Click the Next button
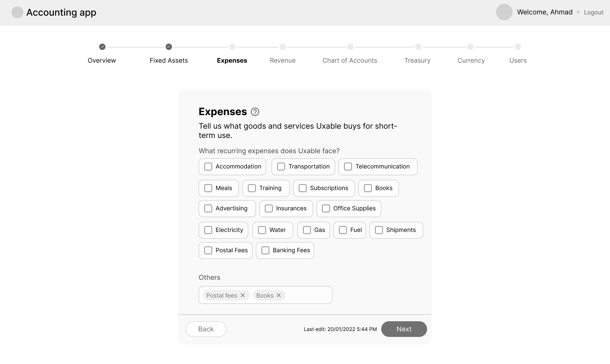Image resolution: width=610 pixels, height=364 pixels. pyautogui.click(x=404, y=329)
